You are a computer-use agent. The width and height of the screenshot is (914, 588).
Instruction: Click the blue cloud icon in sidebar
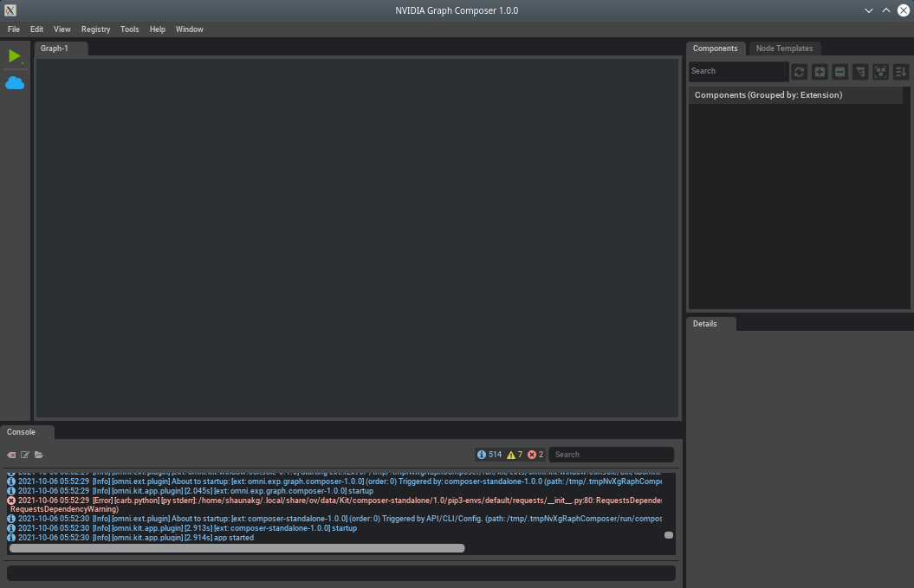(15, 83)
